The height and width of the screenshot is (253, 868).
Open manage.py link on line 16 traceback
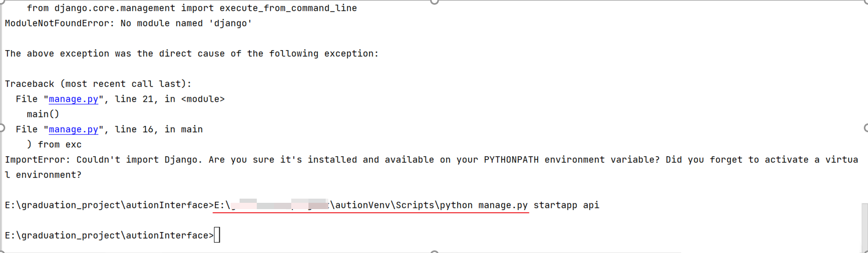[x=73, y=130]
